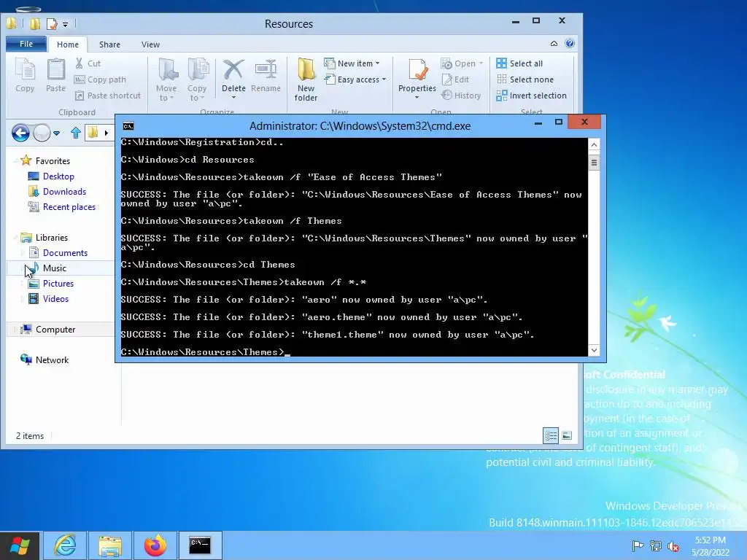Switch to Share ribbon tab

click(109, 44)
